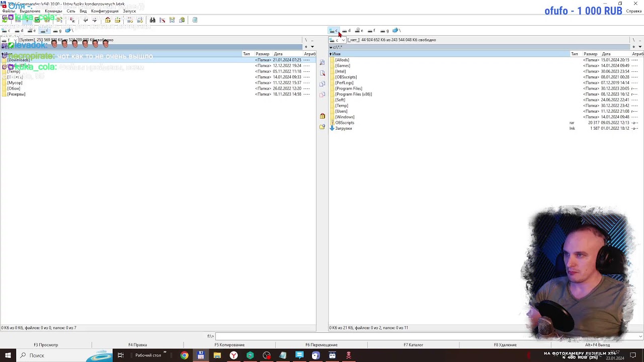Go to parent directory in right panel
Image resolution: width=644 pixels, height=362 pixels.
tap(640, 40)
